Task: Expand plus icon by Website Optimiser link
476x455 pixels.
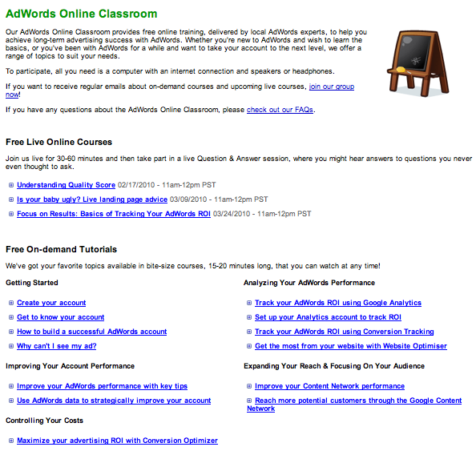Action: coord(249,346)
